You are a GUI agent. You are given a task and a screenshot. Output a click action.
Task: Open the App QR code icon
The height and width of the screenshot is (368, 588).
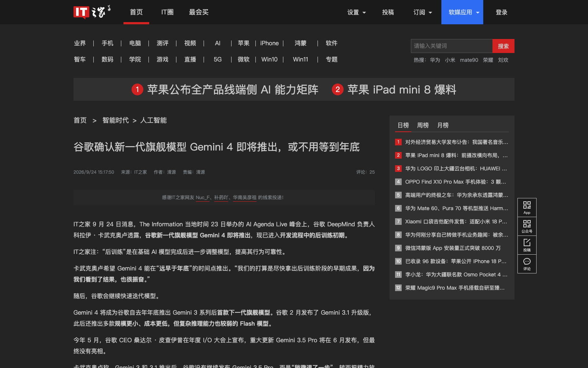tap(527, 208)
